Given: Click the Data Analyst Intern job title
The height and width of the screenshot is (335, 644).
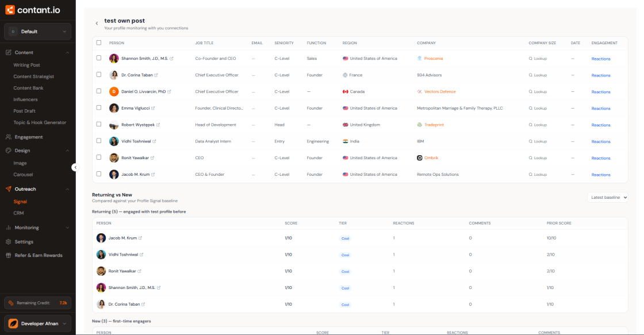Looking at the screenshot, I should pyautogui.click(x=213, y=141).
